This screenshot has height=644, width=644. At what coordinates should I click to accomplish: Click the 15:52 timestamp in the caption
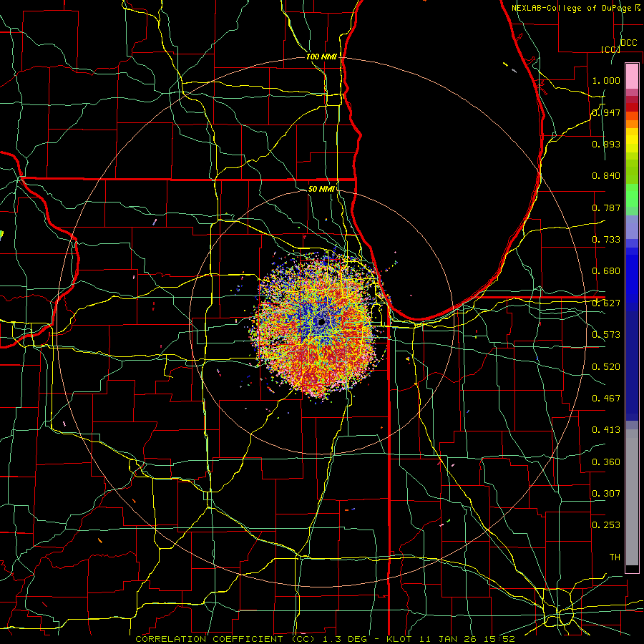click(x=499, y=639)
